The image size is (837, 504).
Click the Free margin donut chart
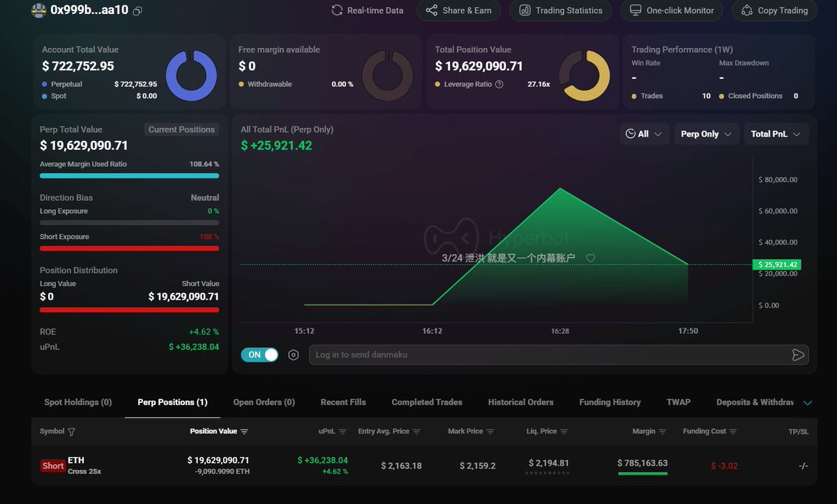(x=389, y=76)
